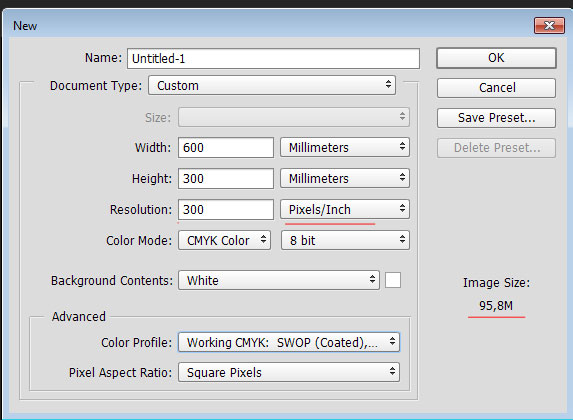Click the Cancel button
Viewport: 573px width, 420px height.
tap(496, 88)
